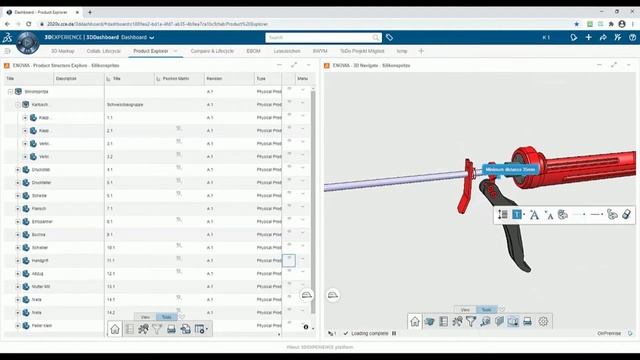Select View tab in Product Structure toolbar
The width and height of the screenshot is (640, 360).
coord(145,317)
